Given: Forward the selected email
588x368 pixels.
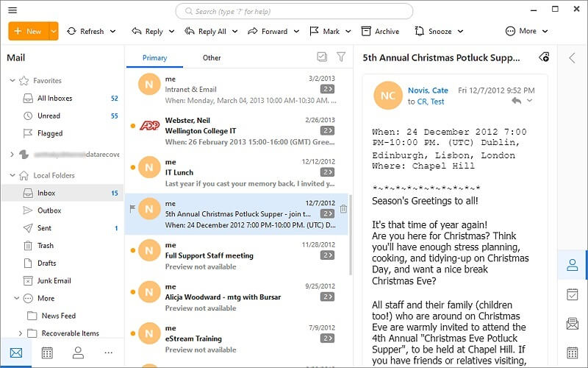Looking at the screenshot, I should coord(268,31).
